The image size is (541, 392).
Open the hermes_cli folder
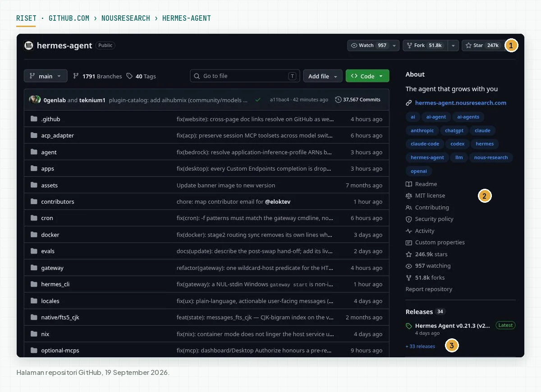tap(55, 284)
